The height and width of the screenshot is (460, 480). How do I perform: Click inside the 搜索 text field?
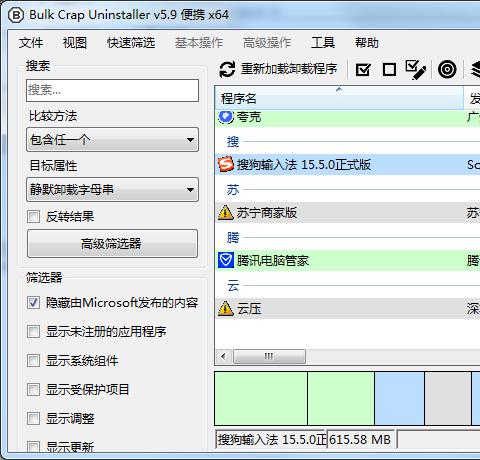112,90
